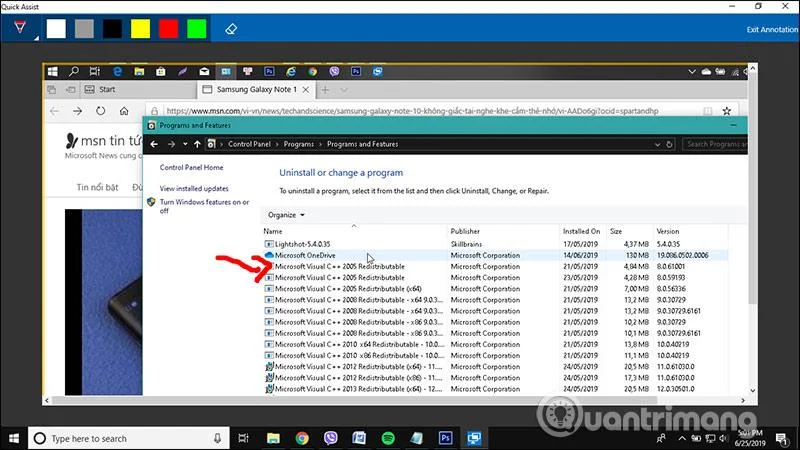Pick the red pen color

point(168,29)
